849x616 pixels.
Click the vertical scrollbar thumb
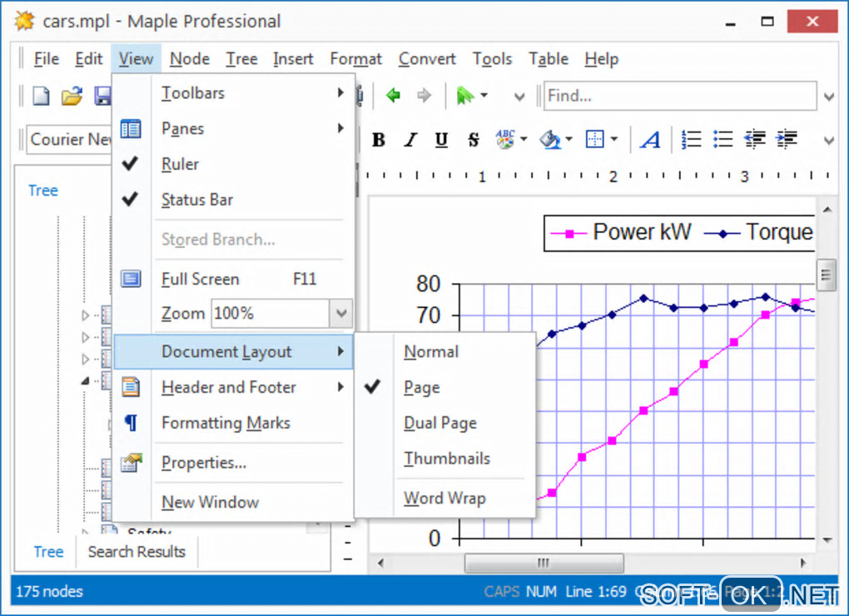(826, 275)
